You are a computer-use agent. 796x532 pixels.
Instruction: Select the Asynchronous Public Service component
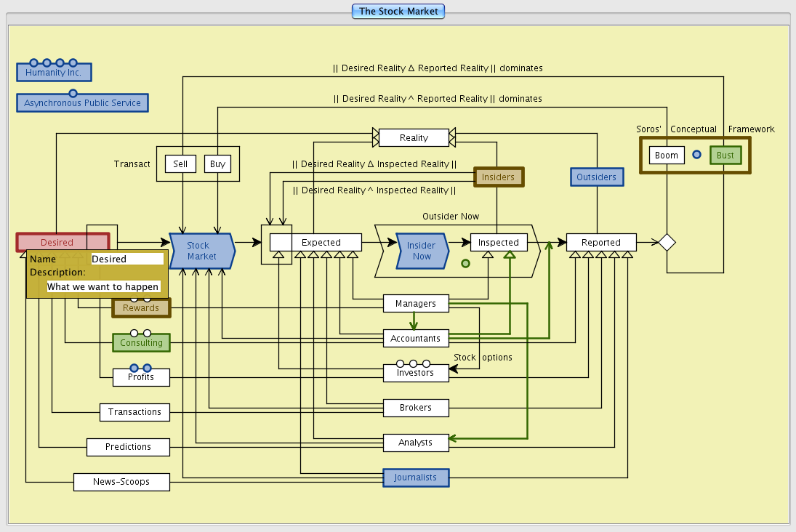82,103
